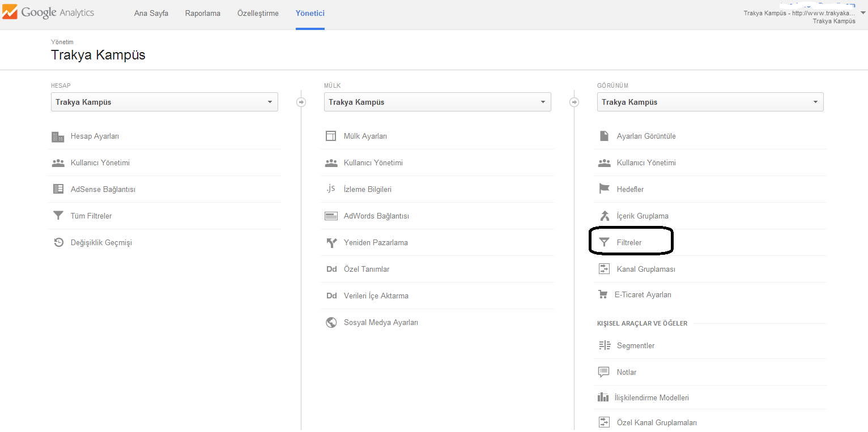Open Tüm Filtreler link
The height and width of the screenshot is (432, 868).
pos(91,216)
